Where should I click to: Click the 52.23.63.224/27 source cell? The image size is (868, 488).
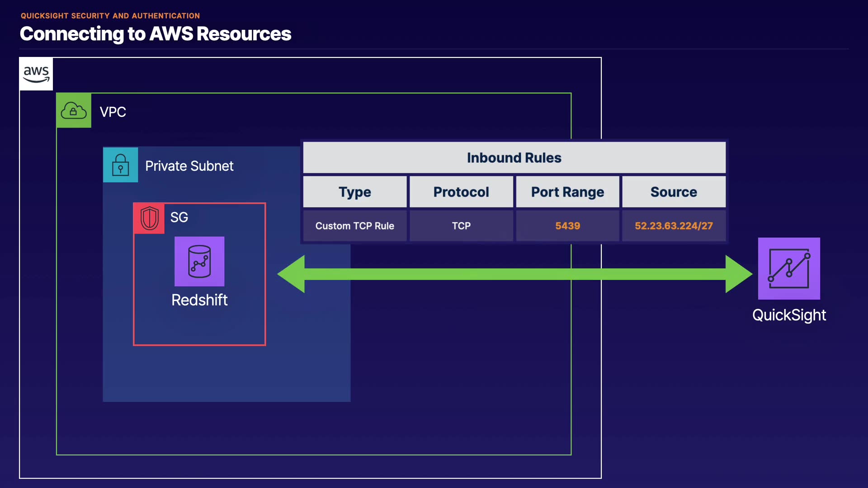674,226
